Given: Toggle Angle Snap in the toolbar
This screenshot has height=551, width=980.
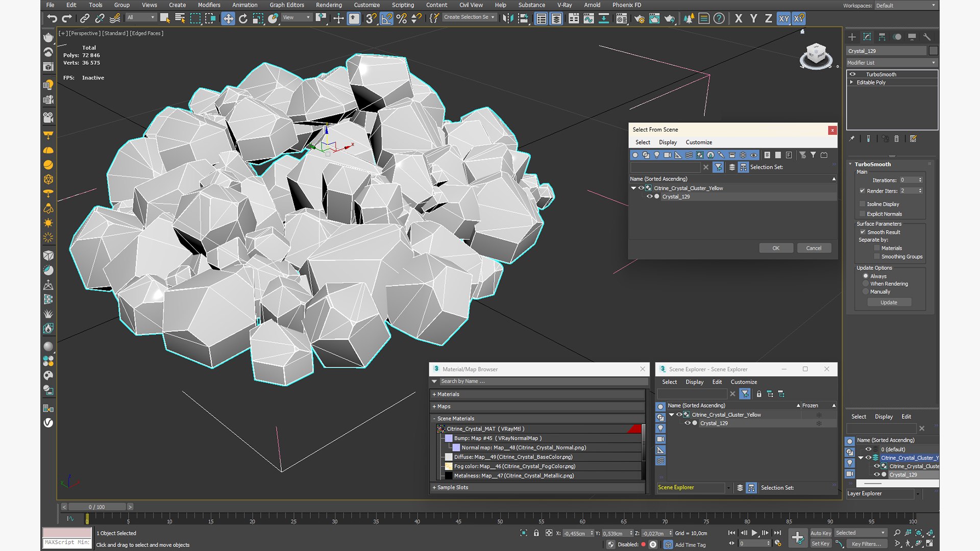Looking at the screenshot, I should point(386,19).
